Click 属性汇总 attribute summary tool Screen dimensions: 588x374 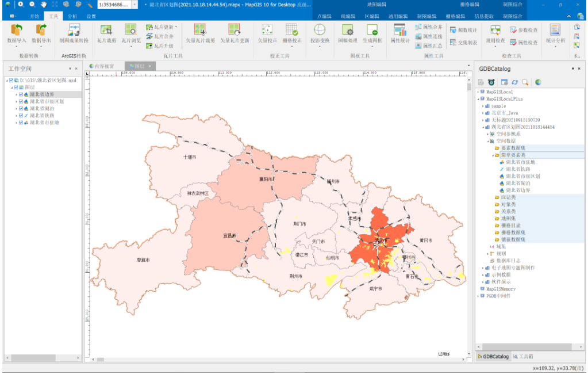(429, 46)
